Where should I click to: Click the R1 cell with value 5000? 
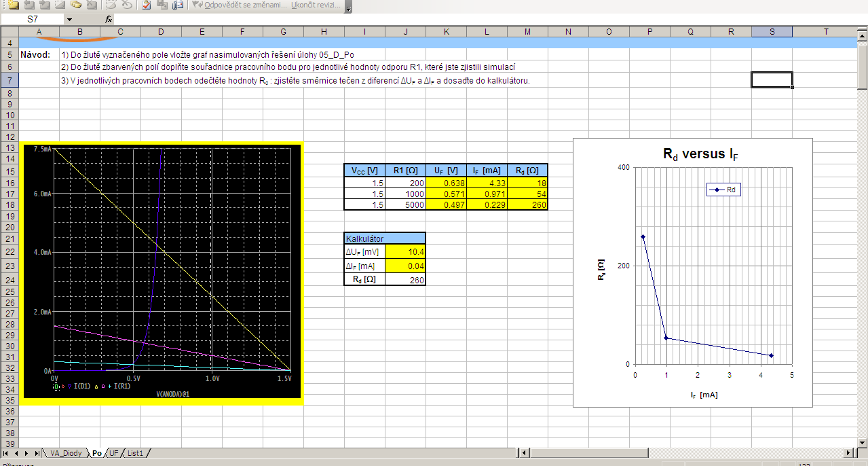pyautogui.click(x=405, y=204)
